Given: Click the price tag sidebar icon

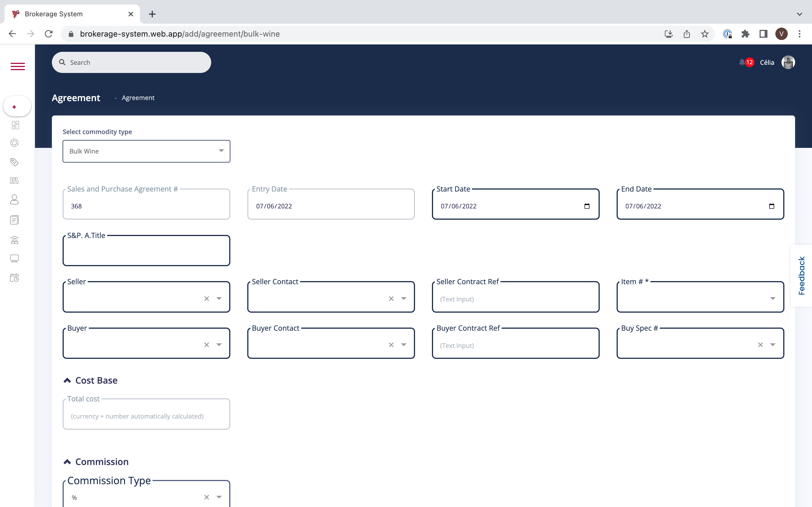Looking at the screenshot, I should (14, 162).
